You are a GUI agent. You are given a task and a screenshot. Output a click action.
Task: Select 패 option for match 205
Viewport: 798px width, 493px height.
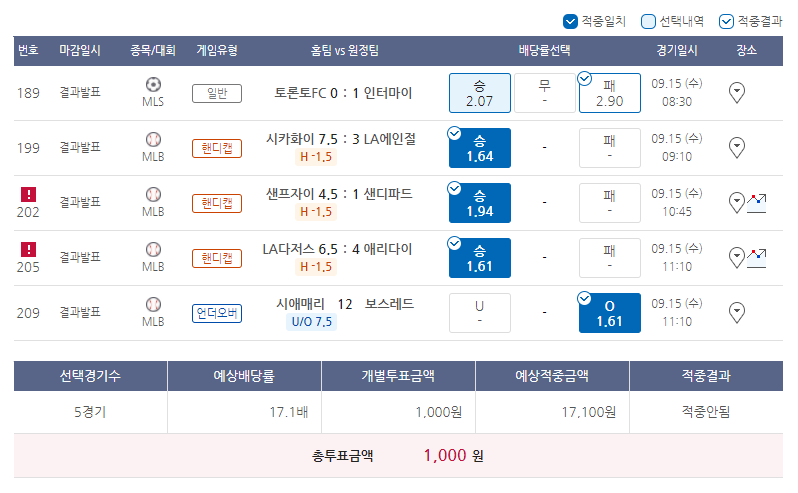point(610,258)
